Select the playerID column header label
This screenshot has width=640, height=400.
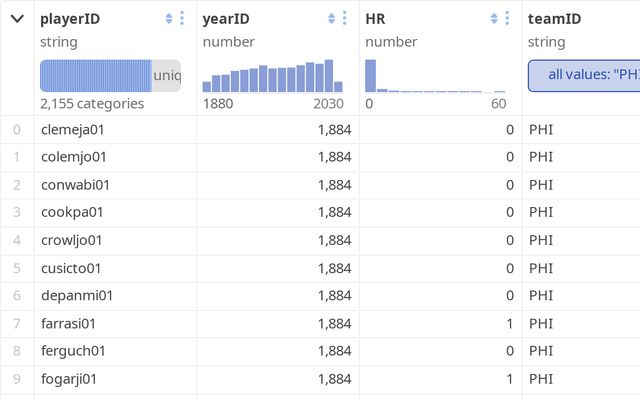(x=70, y=19)
